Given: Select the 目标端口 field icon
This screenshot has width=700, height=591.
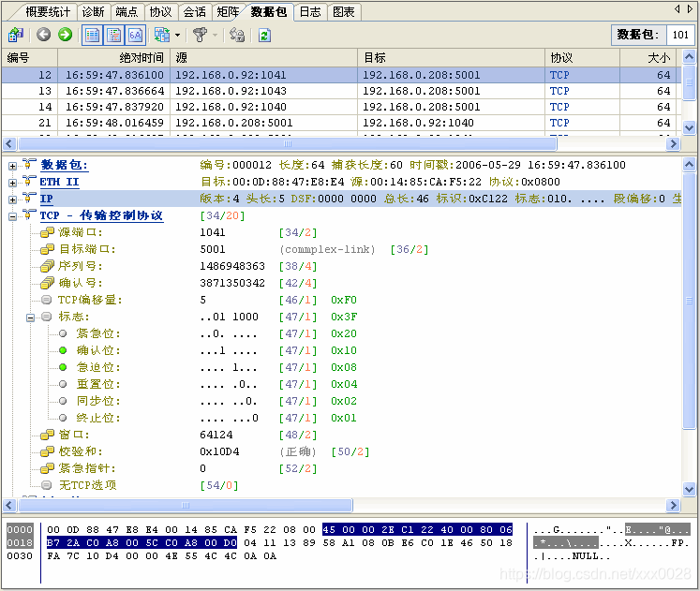Looking at the screenshot, I should pyautogui.click(x=47, y=250).
